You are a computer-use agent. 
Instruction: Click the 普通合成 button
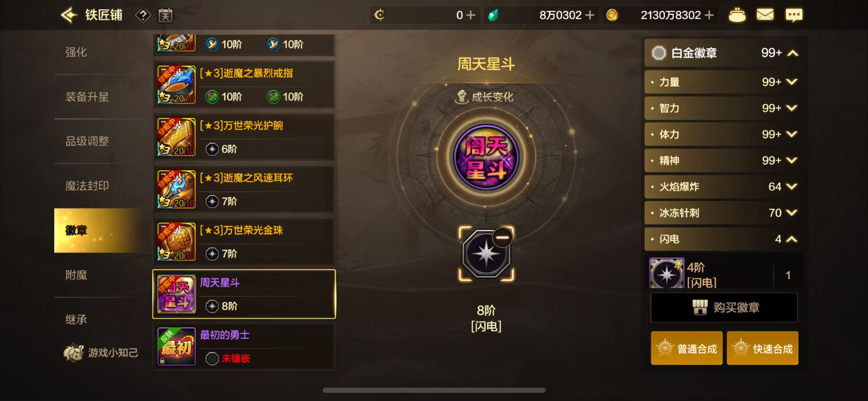point(687,348)
